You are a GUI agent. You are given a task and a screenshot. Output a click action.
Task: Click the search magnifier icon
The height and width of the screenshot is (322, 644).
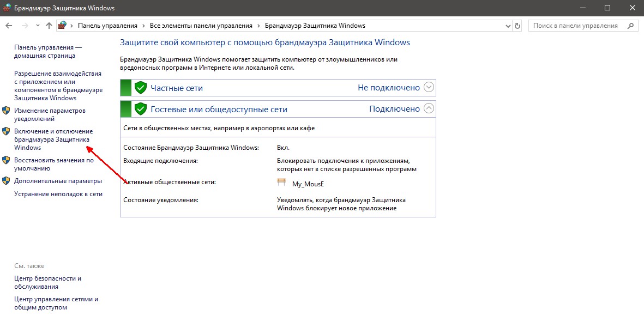coord(631,26)
